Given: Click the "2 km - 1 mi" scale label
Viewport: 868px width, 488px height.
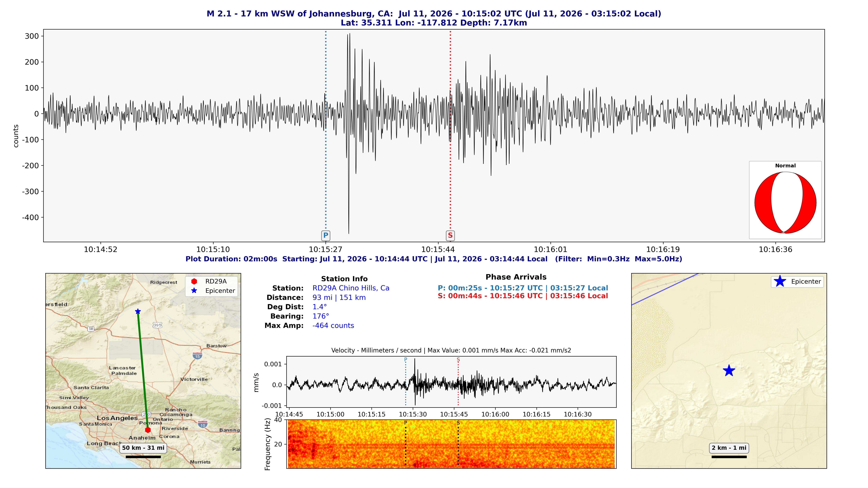Looking at the screenshot, I should click(729, 448).
